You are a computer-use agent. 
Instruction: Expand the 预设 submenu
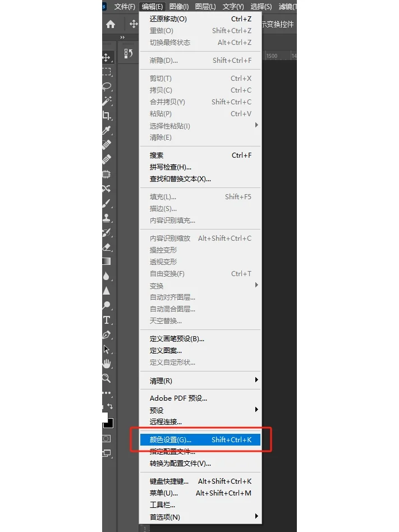pos(200,410)
